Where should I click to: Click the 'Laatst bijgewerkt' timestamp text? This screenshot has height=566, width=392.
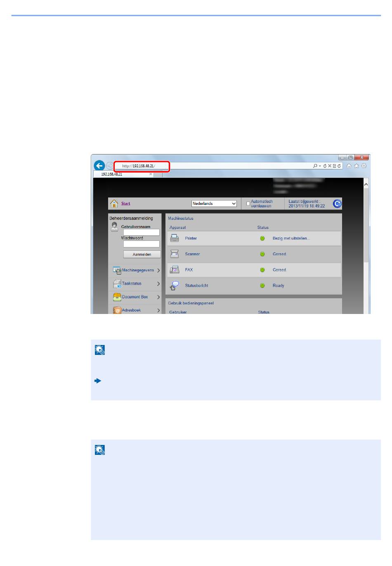tap(307, 203)
